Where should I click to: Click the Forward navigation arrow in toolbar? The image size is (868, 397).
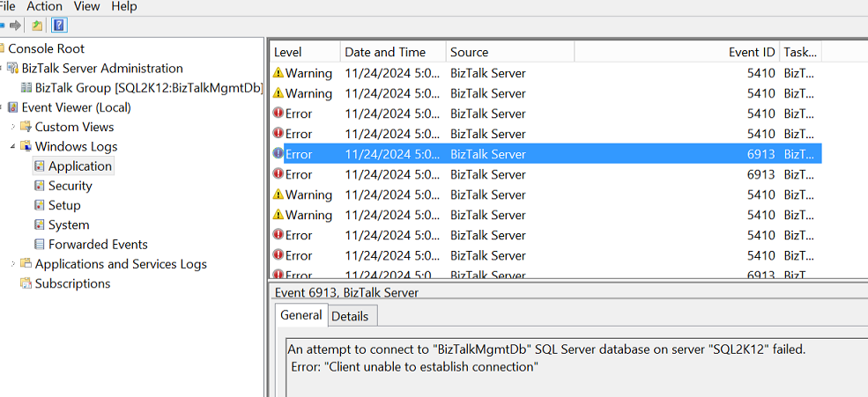(x=16, y=26)
